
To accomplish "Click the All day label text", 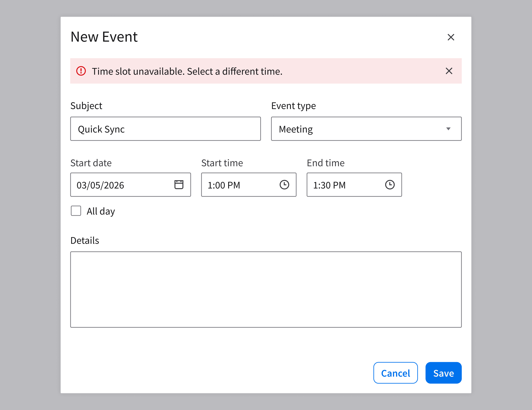I will (x=101, y=211).
